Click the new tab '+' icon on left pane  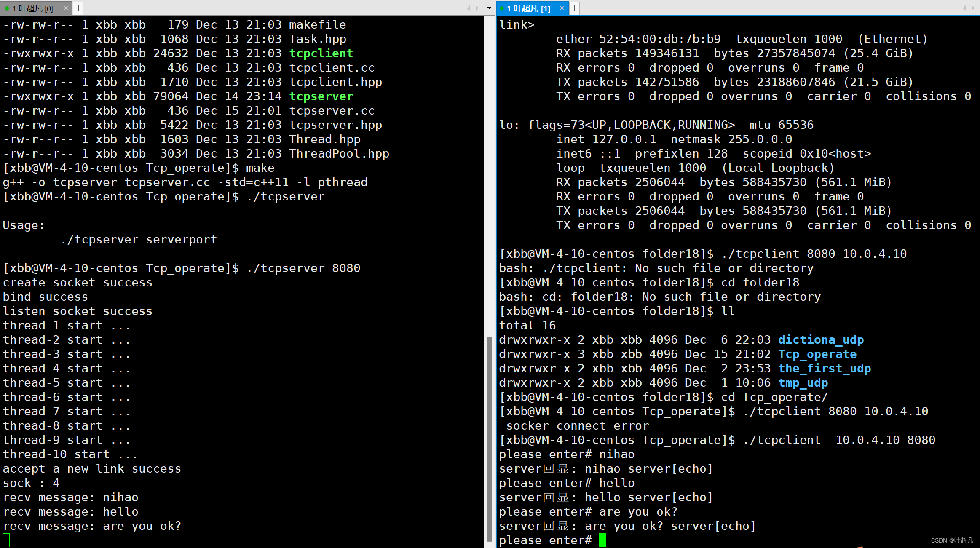(x=80, y=8)
